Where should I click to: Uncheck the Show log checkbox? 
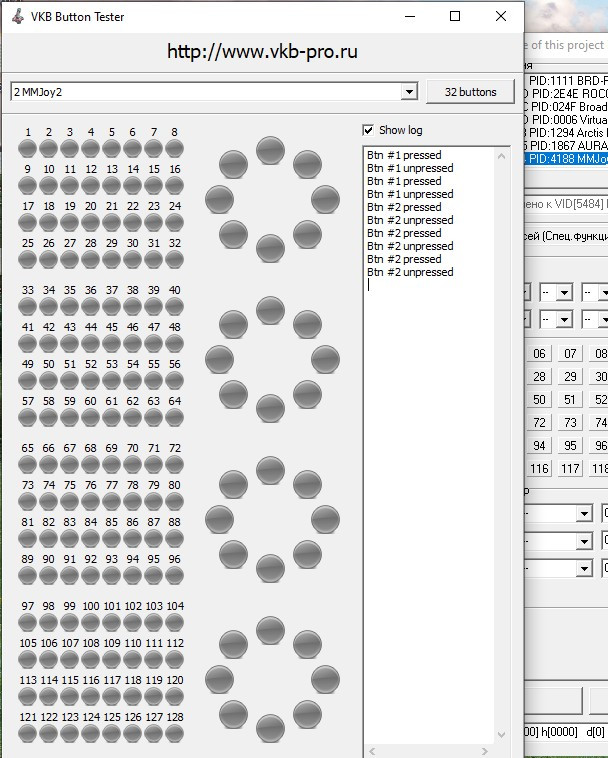tap(368, 130)
